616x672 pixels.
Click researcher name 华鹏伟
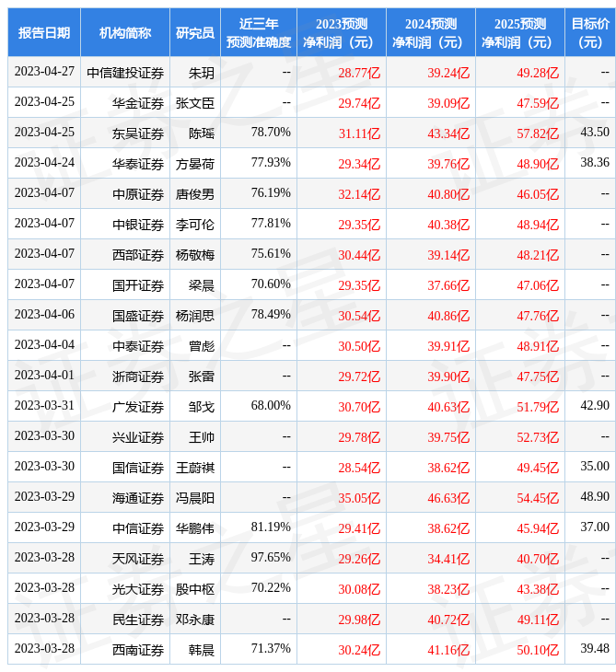pos(195,528)
